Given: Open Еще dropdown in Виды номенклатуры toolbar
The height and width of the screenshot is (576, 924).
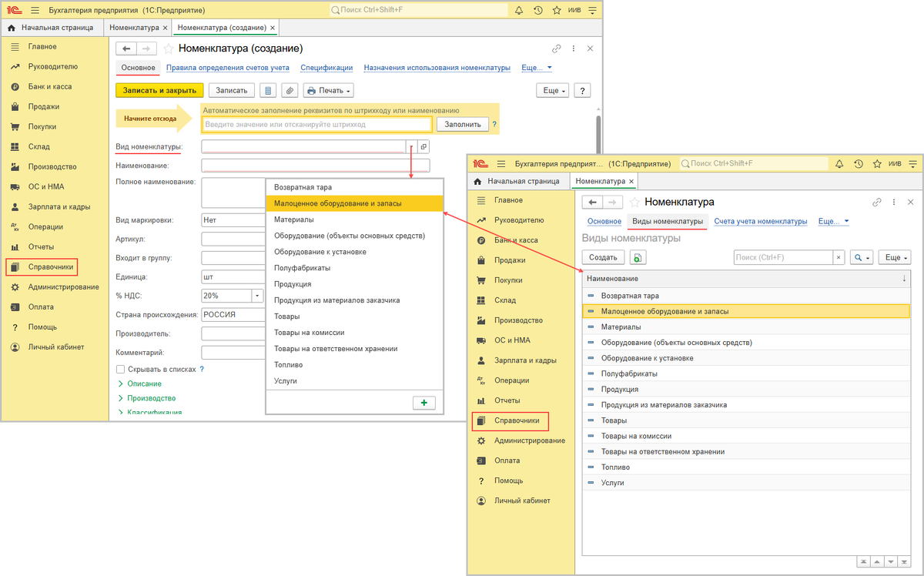Looking at the screenshot, I should (x=894, y=257).
